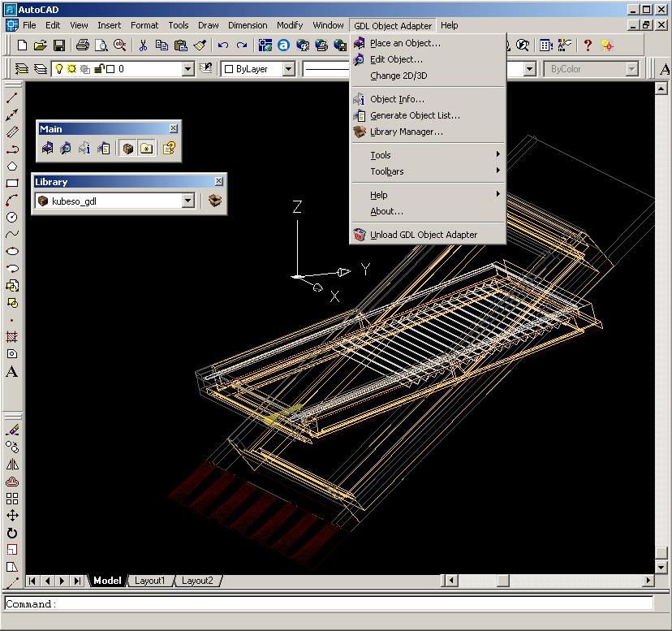Click the red question mark Help icon
This screenshot has height=631, width=672.
pos(588,45)
